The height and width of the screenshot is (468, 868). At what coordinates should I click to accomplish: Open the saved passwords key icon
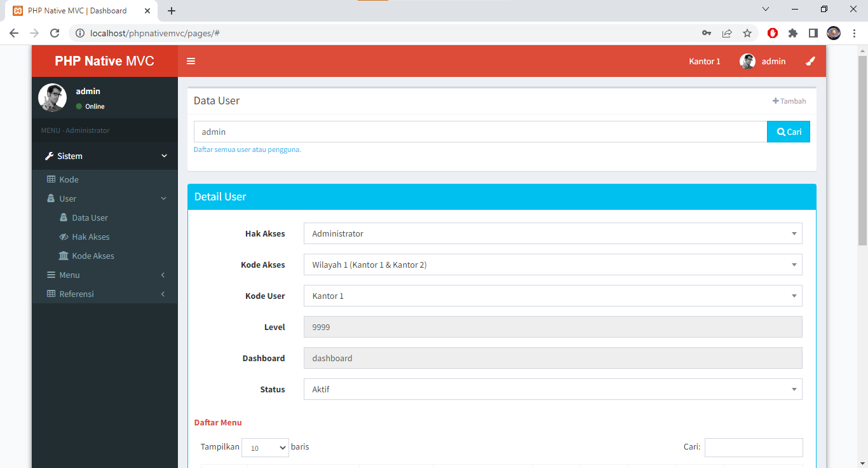tap(707, 33)
